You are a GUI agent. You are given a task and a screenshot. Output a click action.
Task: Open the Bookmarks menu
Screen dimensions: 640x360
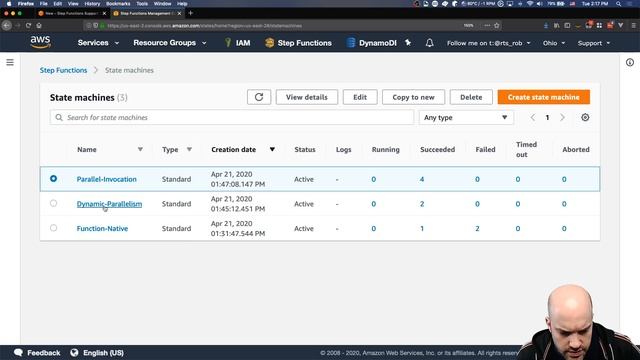[118, 4]
